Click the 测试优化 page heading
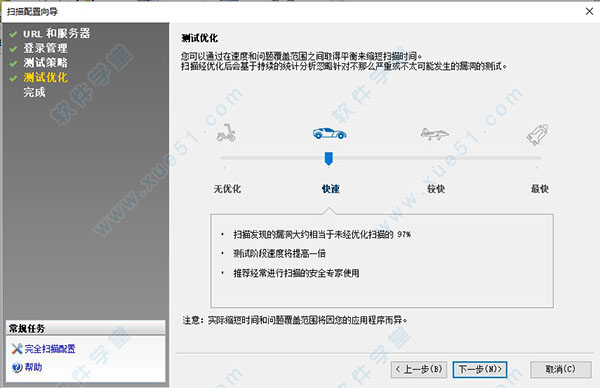The image size is (600, 388). click(x=199, y=38)
